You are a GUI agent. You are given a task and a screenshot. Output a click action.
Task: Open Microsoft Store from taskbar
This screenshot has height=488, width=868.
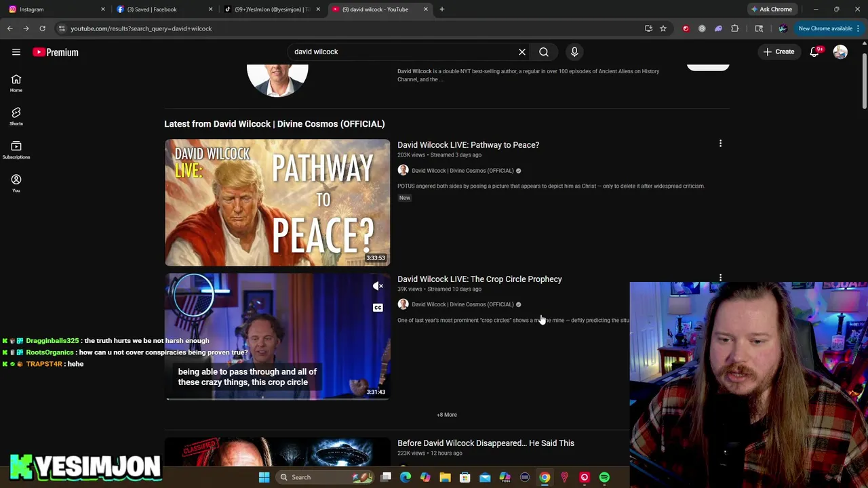click(465, 477)
